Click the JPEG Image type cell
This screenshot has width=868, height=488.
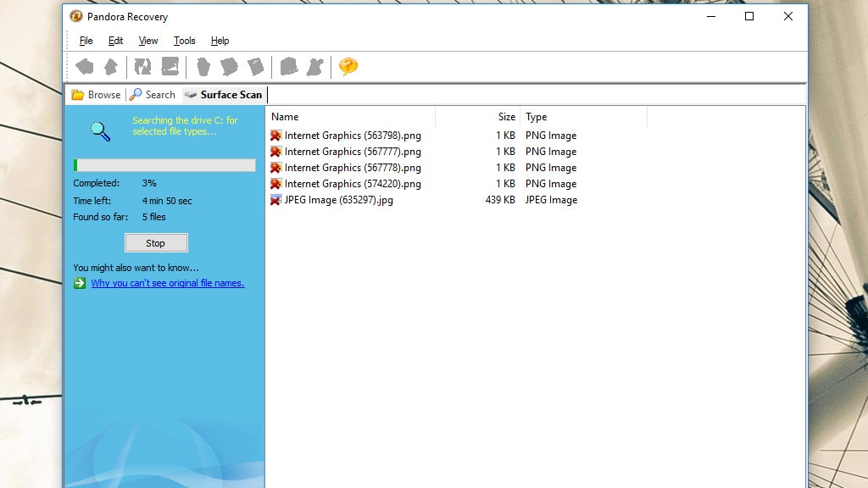[x=551, y=200]
